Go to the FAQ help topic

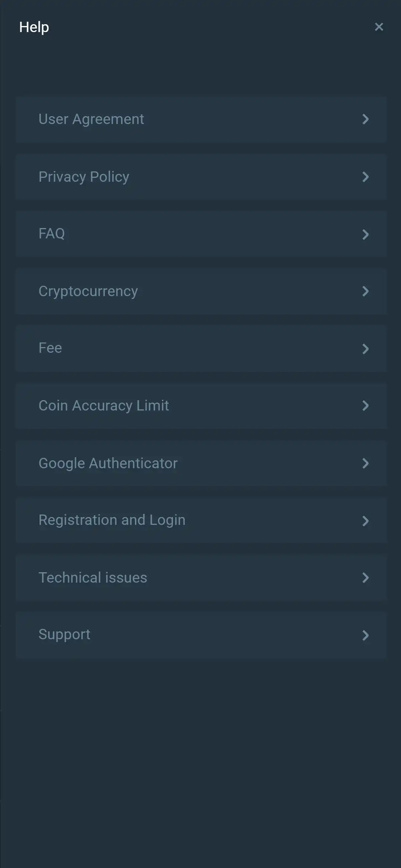52,234
